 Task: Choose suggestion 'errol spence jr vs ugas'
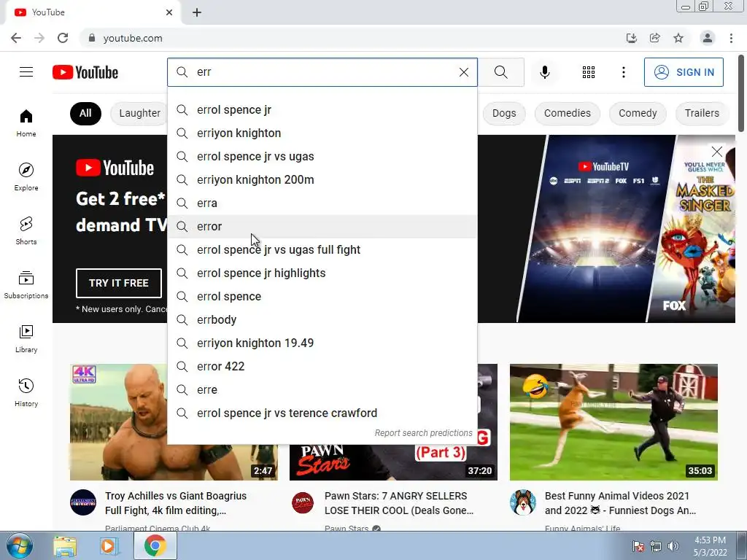point(322,156)
